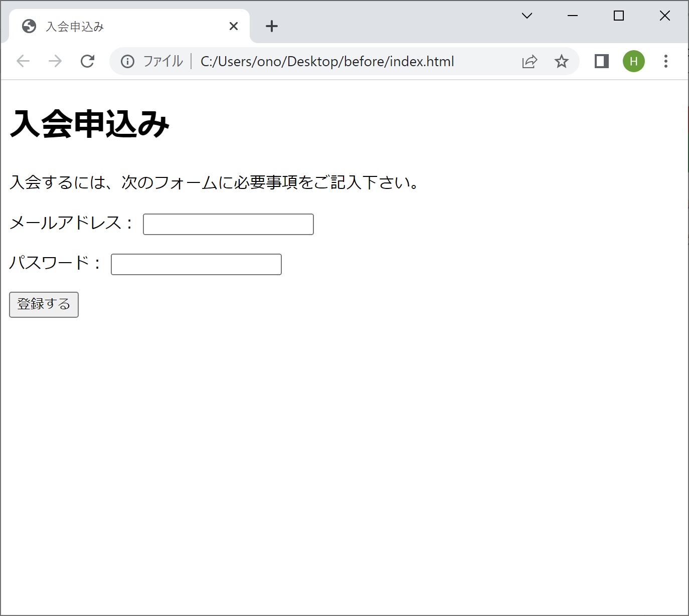Maximize the browser window

pos(619,16)
